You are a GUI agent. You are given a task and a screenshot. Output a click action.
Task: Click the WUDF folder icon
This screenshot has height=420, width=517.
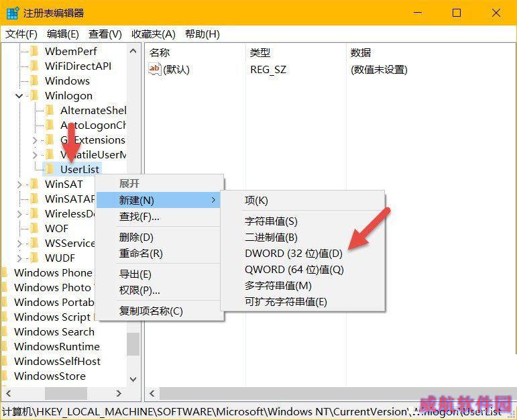34,258
